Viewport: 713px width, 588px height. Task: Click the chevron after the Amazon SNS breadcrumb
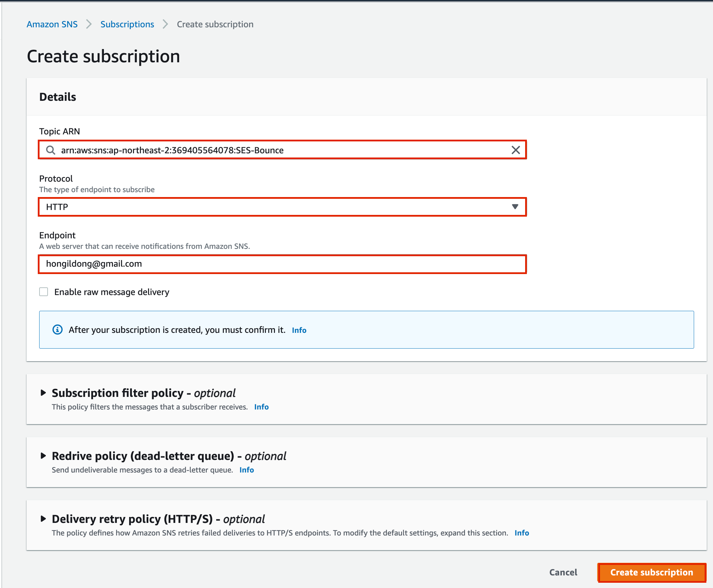click(x=89, y=24)
